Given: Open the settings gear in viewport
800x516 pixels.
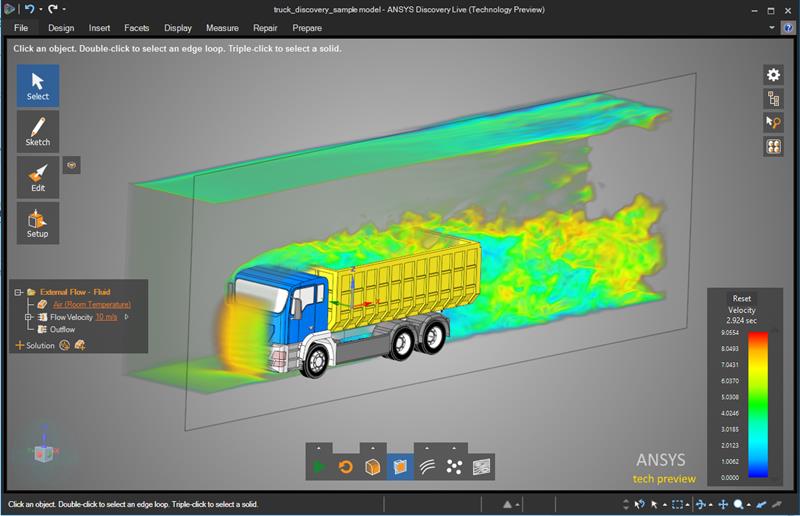Looking at the screenshot, I should 773,75.
